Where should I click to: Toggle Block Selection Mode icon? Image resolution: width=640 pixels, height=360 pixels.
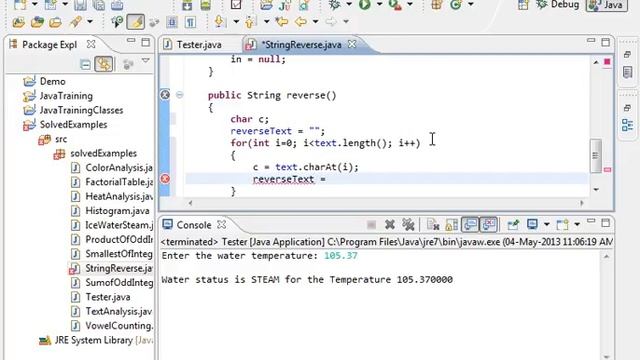(172, 22)
